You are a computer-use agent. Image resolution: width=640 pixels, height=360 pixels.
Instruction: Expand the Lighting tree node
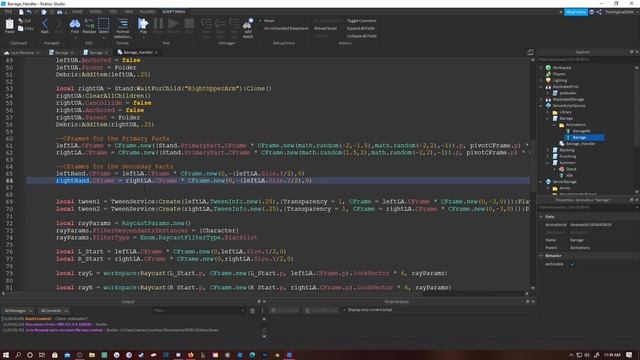point(542,80)
